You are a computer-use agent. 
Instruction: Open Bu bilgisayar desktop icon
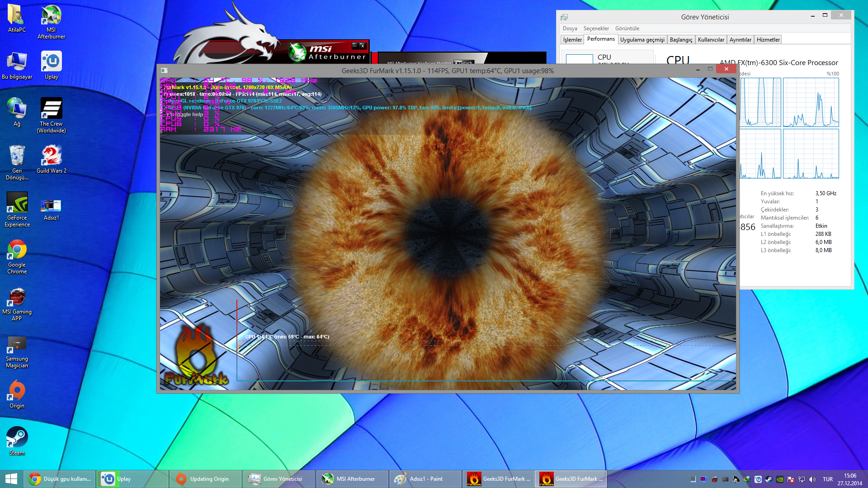pos(17,66)
